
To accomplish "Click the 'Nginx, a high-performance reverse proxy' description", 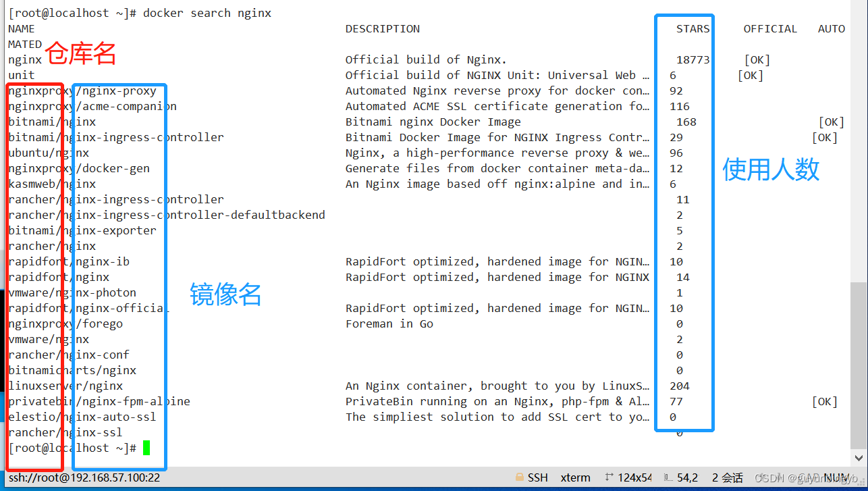I will pyautogui.click(x=497, y=153).
